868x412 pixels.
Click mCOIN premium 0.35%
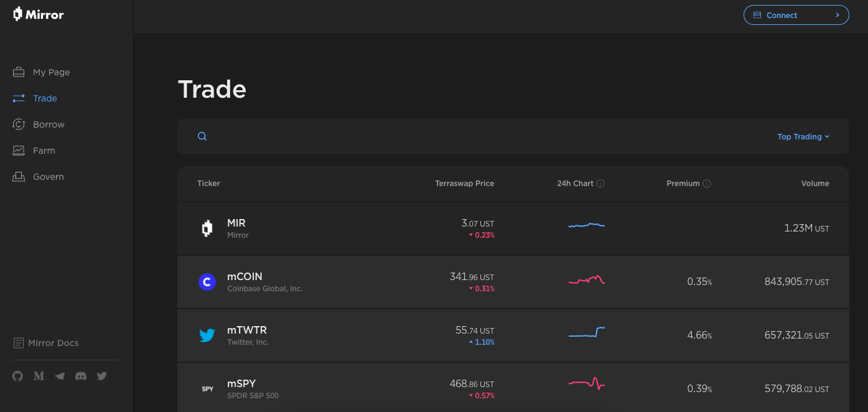(x=699, y=282)
